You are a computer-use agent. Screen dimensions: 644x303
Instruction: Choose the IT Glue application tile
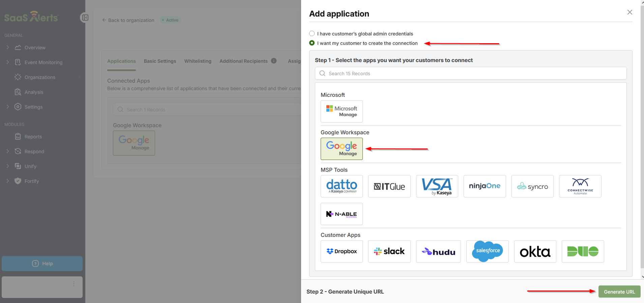(389, 186)
